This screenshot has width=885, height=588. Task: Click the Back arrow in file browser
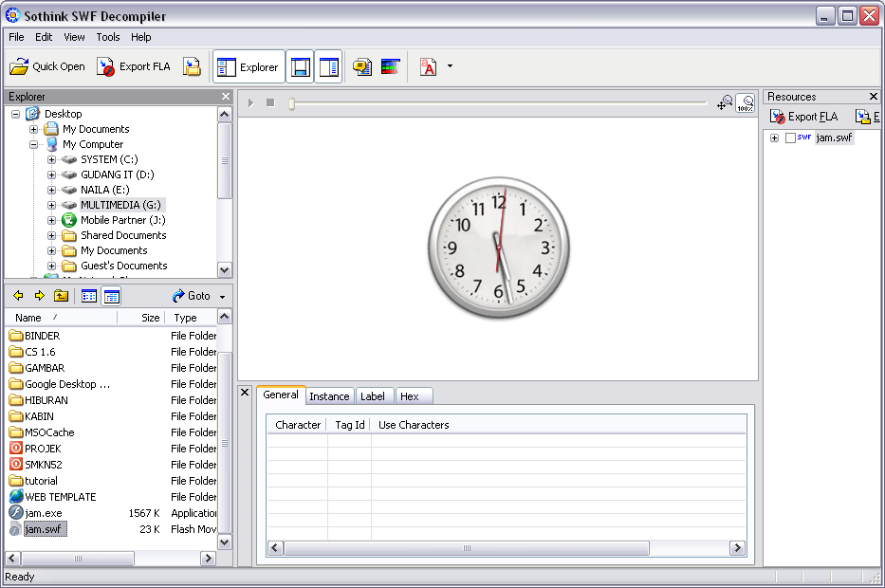coord(18,296)
